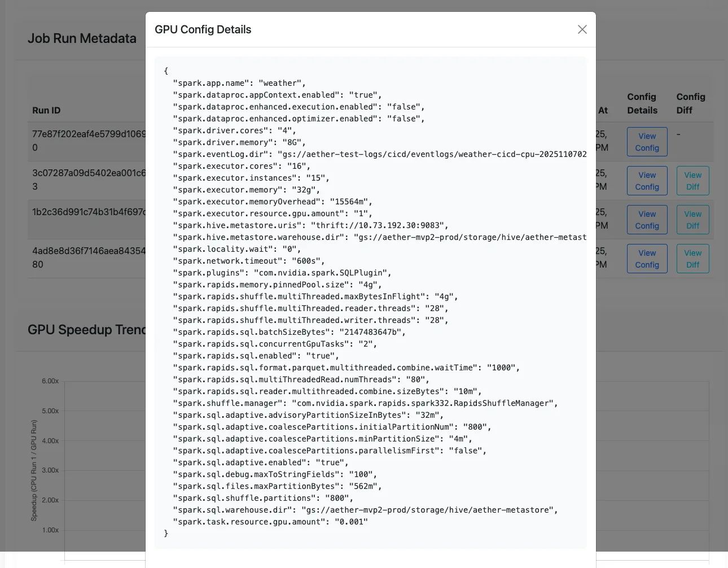The image size is (728, 568).
Task: Open View Config for run 1b2c36d991c74b31b4f697
Action: (647, 219)
